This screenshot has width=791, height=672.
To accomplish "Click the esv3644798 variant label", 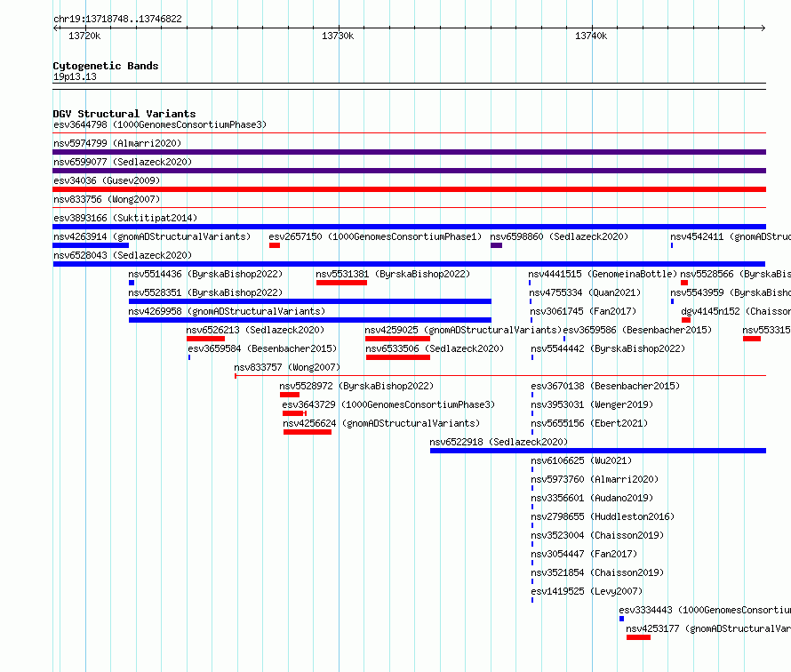I will [x=160, y=124].
